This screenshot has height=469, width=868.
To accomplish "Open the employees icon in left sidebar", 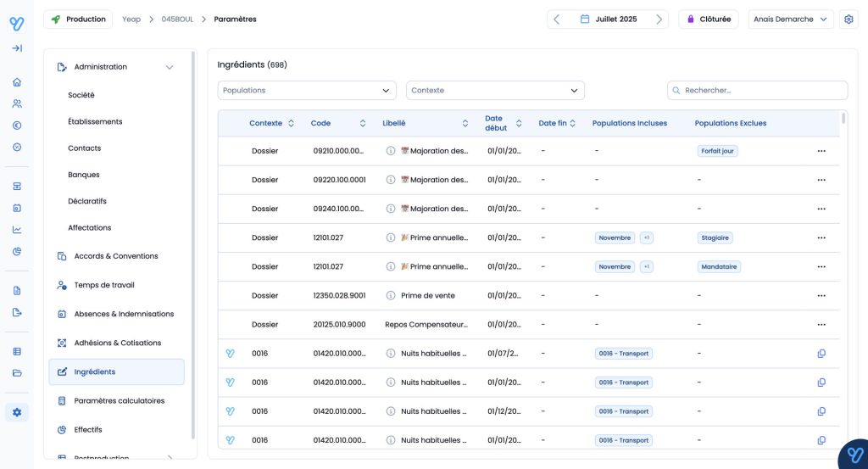I will click(17, 103).
